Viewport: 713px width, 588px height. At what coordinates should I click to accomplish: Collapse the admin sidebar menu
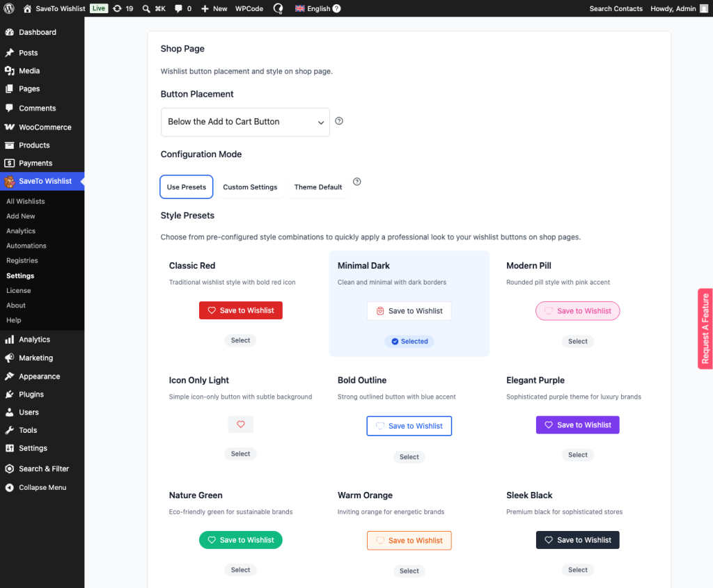click(42, 488)
